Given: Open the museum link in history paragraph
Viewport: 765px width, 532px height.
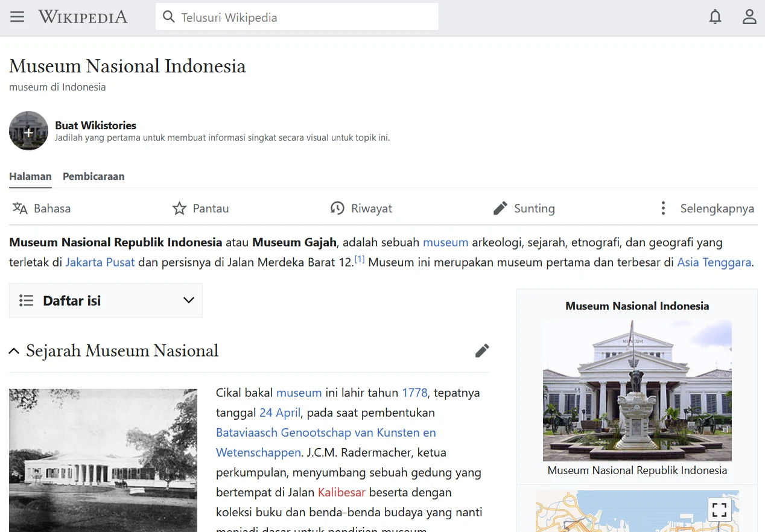Looking at the screenshot, I should [299, 393].
